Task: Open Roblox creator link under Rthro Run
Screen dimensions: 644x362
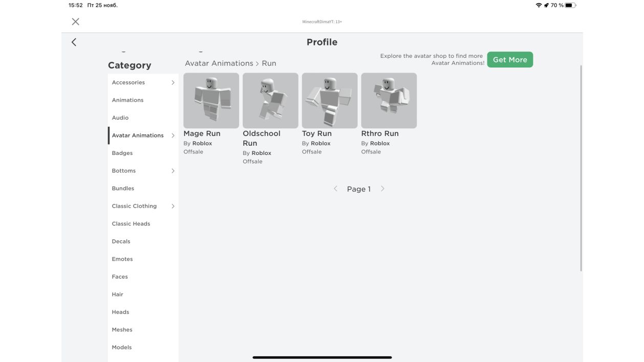Action: pos(380,143)
